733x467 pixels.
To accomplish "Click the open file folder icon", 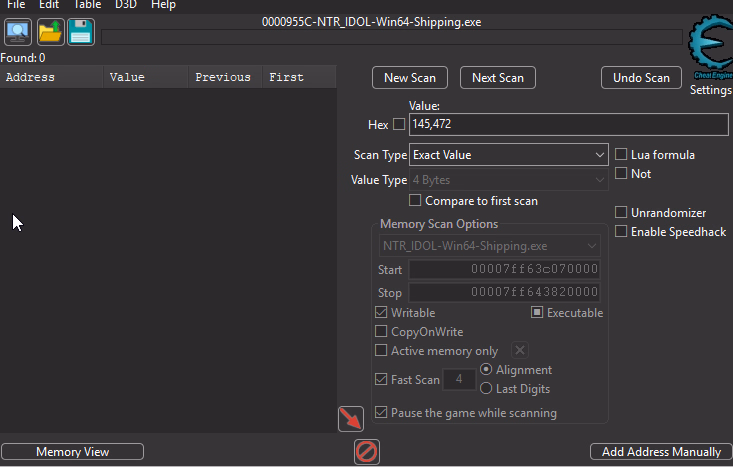I will pos(50,33).
